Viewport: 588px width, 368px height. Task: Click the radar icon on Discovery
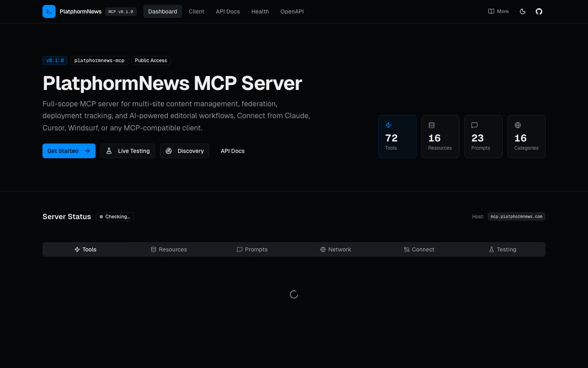(169, 151)
